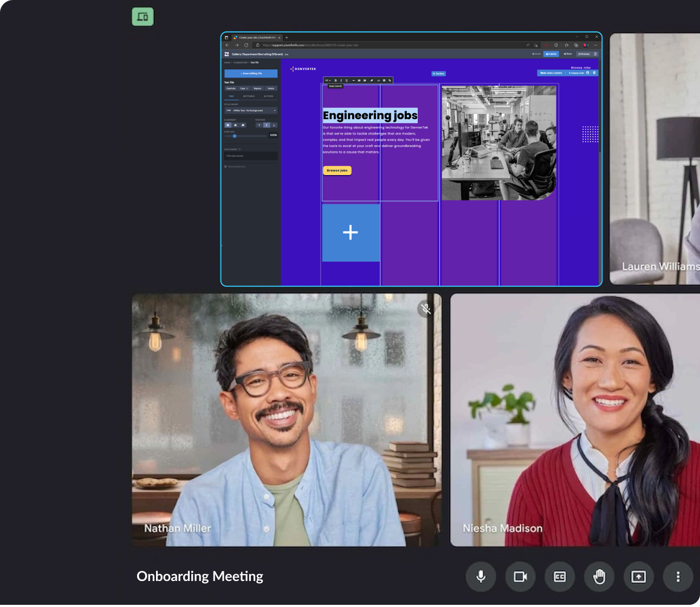Expand the heading size dropdown in text toolbar
700x607 pixels.
coord(328,80)
